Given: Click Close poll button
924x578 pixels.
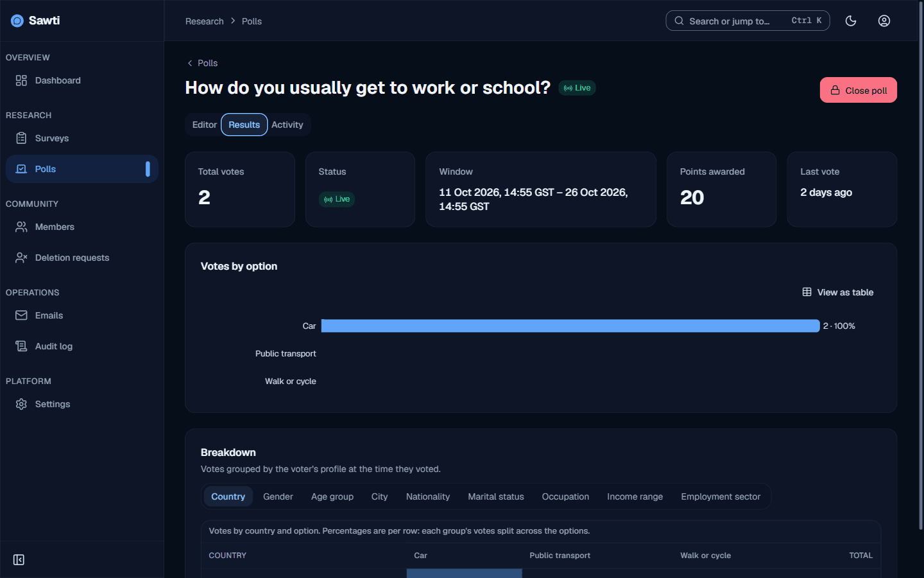Looking at the screenshot, I should pyautogui.click(x=859, y=91).
